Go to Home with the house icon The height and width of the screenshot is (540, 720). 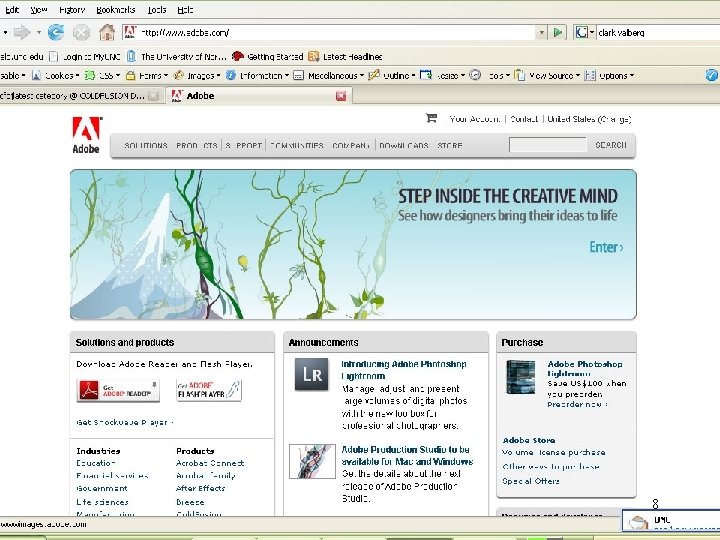tap(107, 33)
